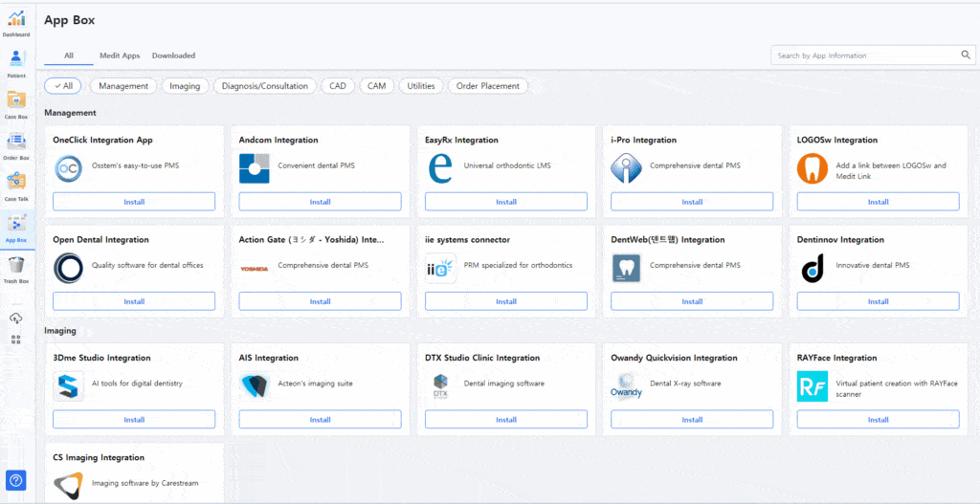Filter apps by Utilities category
980x504 pixels.
point(421,86)
